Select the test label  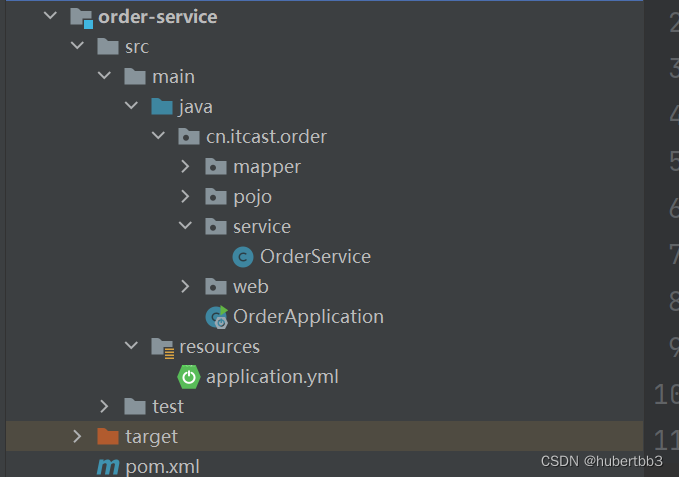168,407
